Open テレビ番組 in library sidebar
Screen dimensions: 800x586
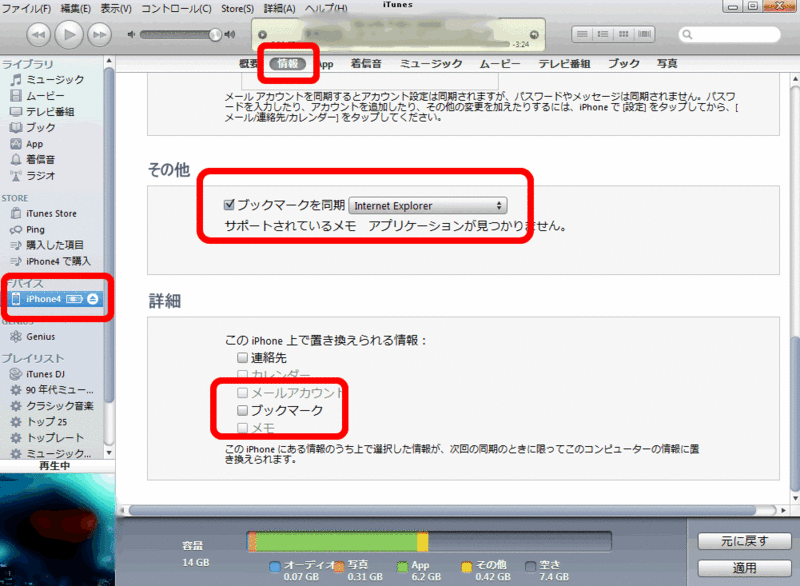(51, 112)
